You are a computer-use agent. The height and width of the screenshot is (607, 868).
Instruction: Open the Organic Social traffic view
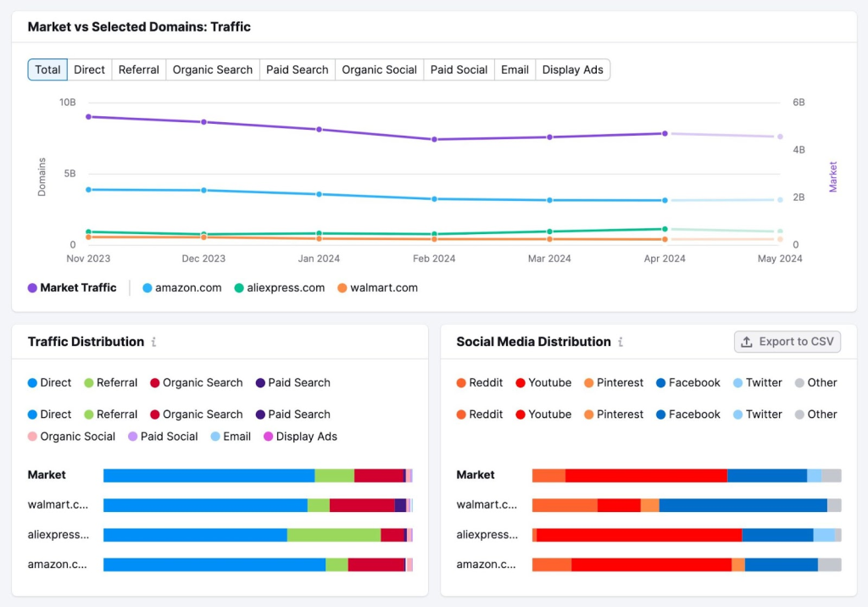379,70
